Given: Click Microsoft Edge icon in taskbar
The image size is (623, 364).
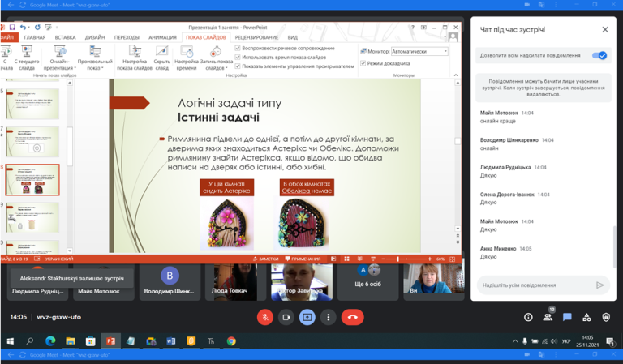Looking at the screenshot, I should coord(50,341).
